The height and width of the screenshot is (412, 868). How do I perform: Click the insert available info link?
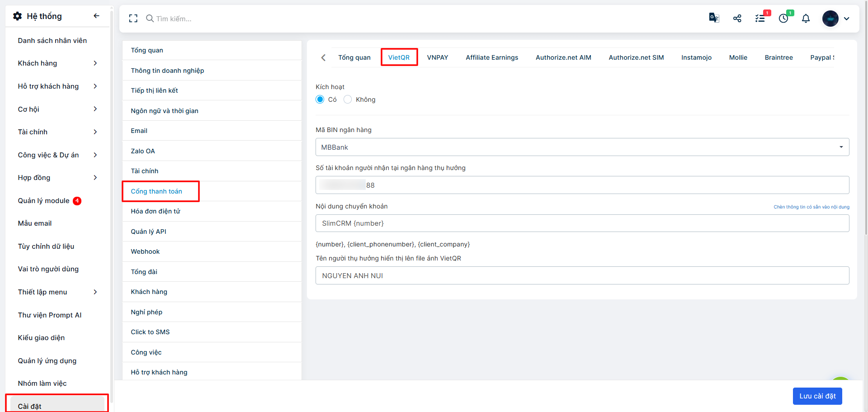point(811,207)
